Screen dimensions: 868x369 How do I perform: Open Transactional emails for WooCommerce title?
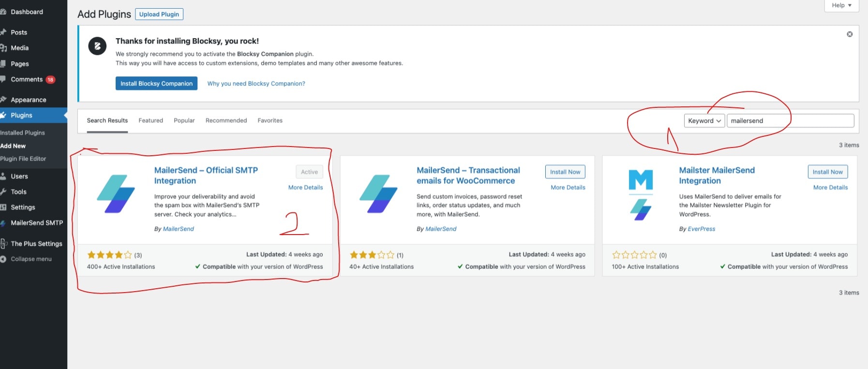[468, 176]
